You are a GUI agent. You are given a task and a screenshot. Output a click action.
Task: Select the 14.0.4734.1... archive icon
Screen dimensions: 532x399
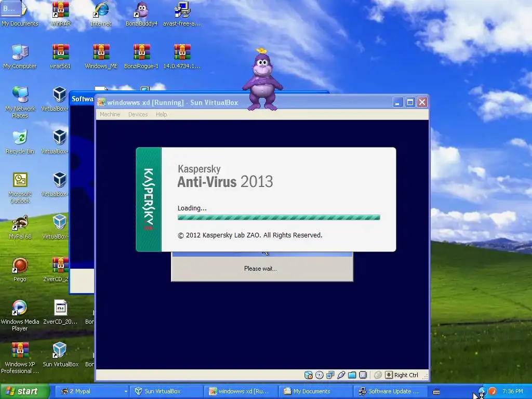(x=182, y=56)
